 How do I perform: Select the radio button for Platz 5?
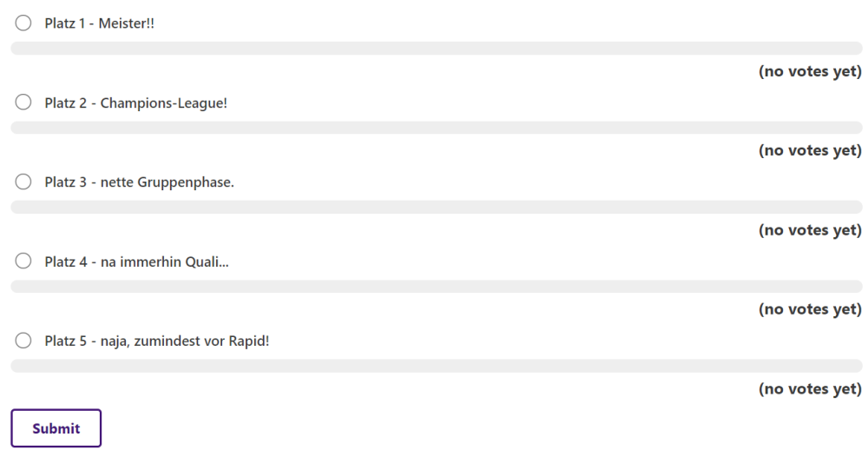click(x=23, y=341)
